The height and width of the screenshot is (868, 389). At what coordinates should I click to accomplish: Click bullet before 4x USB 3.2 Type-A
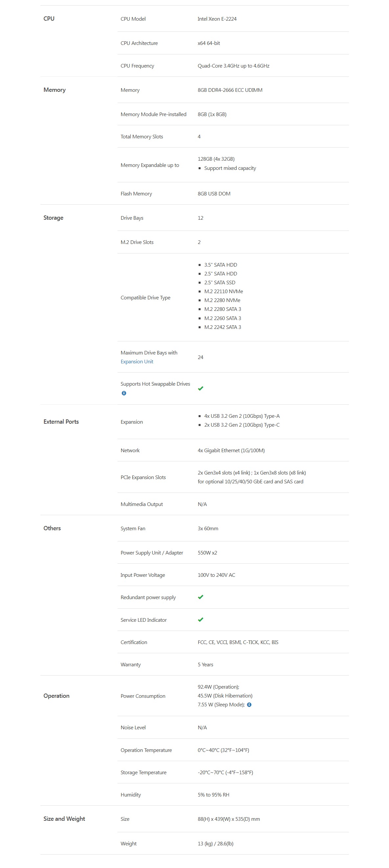[199, 416]
